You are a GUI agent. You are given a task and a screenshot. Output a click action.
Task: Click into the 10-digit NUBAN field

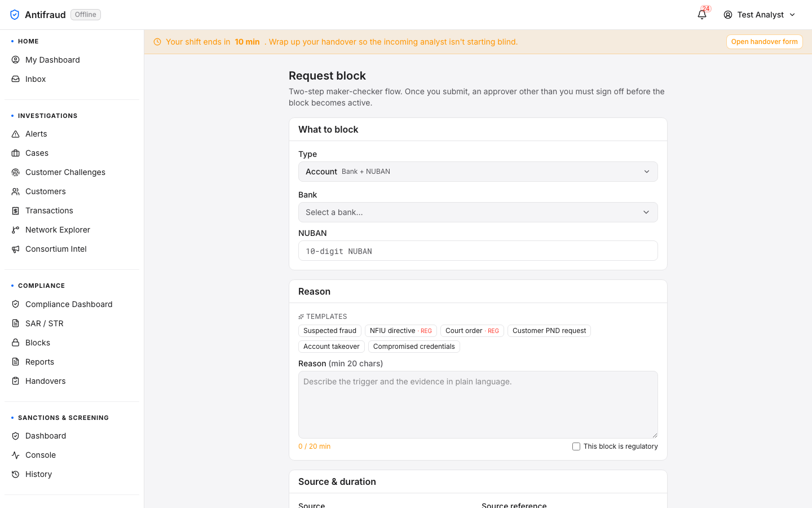coord(478,251)
